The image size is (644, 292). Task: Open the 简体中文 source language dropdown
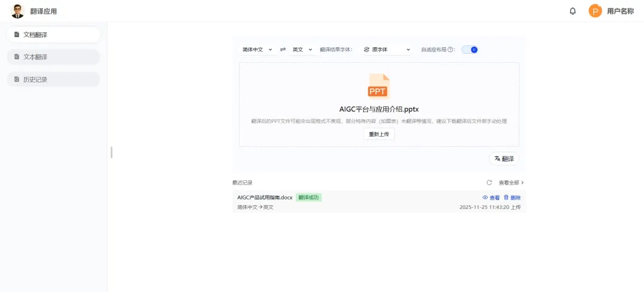[257, 50]
